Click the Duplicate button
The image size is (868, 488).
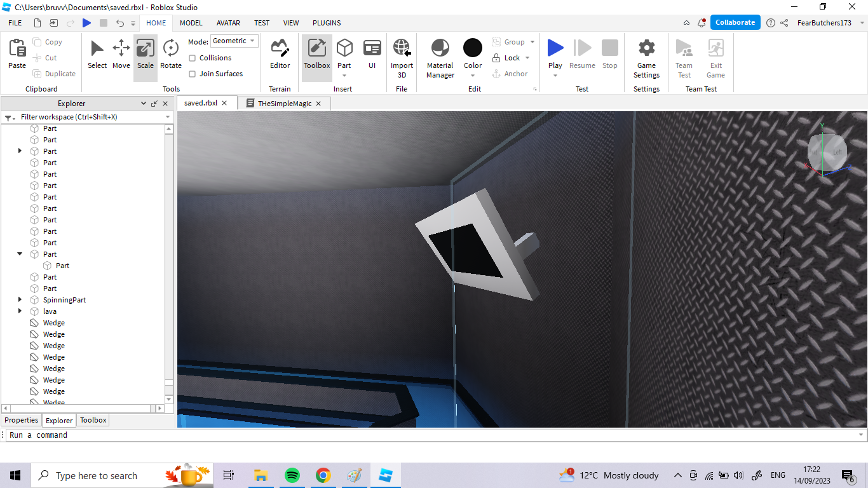tap(54, 74)
